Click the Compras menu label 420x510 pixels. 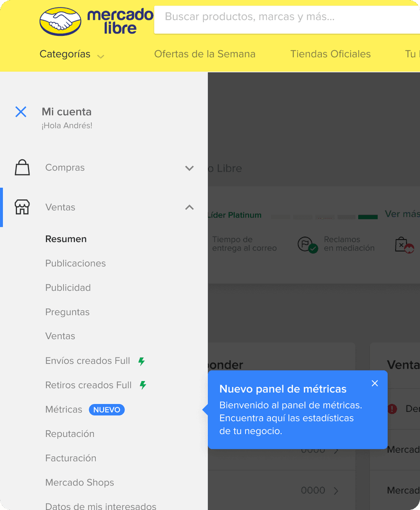65,167
